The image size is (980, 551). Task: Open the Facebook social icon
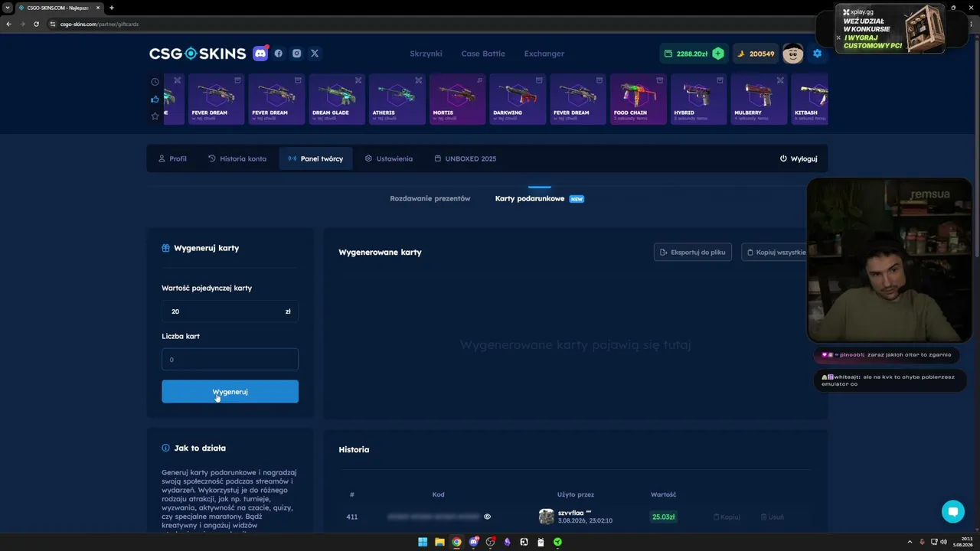click(279, 54)
